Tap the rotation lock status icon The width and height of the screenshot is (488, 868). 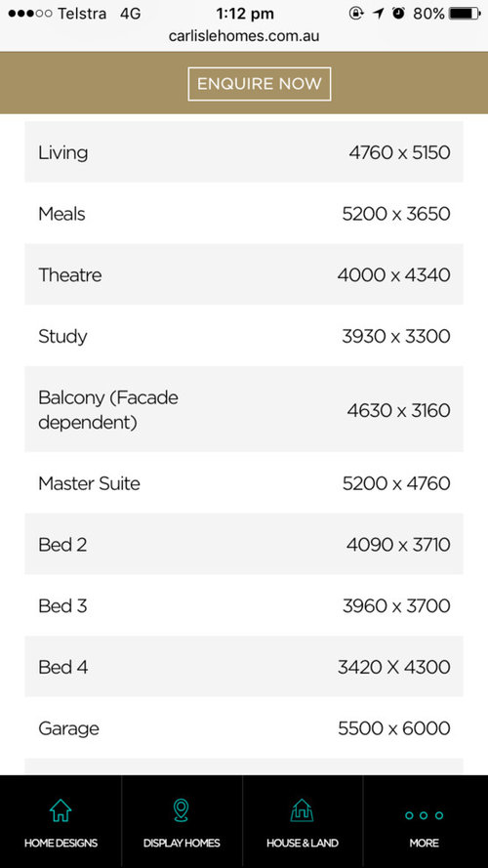pyautogui.click(x=357, y=14)
